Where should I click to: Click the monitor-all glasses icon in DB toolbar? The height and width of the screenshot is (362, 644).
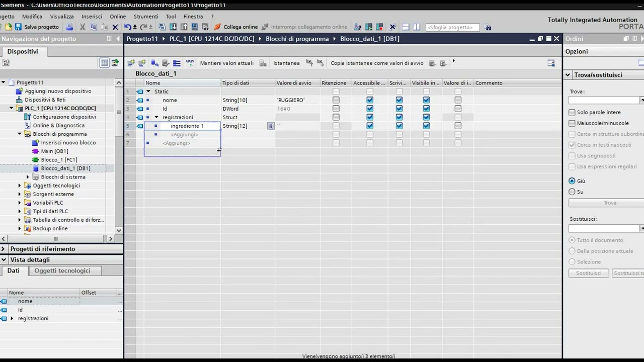pos(190,63)
